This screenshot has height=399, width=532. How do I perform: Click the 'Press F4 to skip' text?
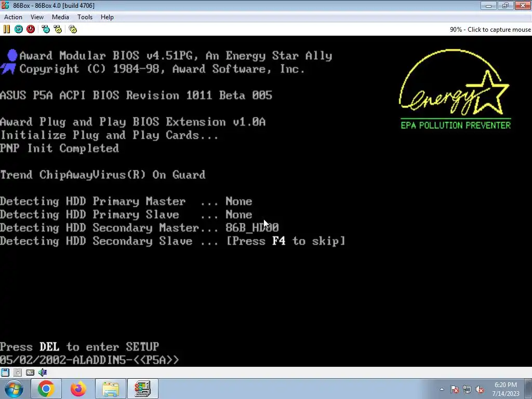click(286, 241)
